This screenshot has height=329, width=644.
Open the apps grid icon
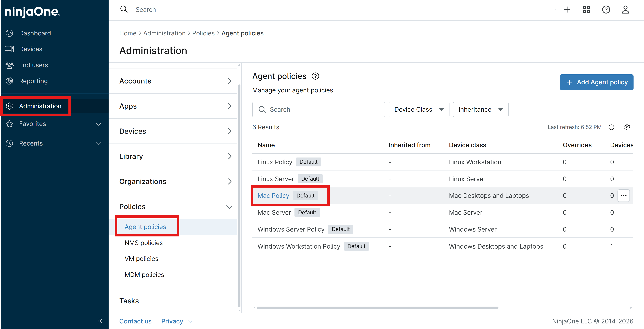[x=586, y=10]
